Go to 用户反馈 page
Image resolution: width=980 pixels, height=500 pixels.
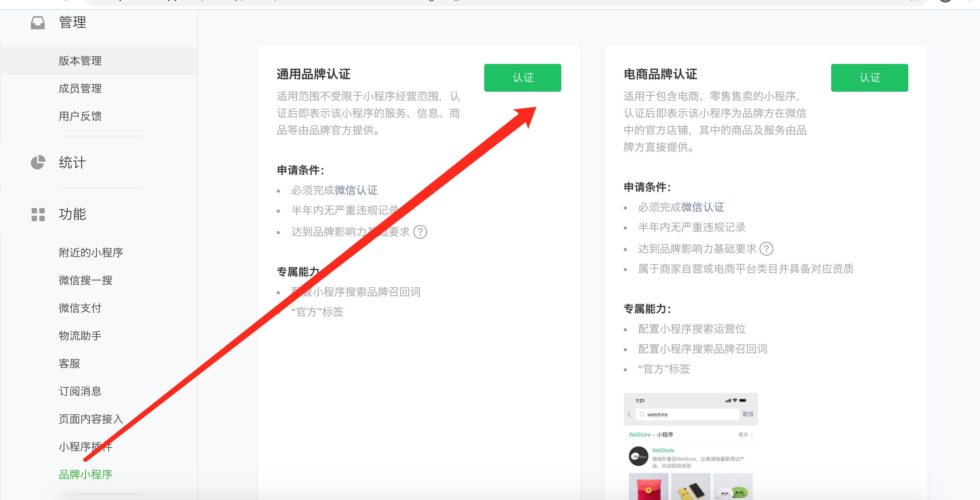[80, 116]
